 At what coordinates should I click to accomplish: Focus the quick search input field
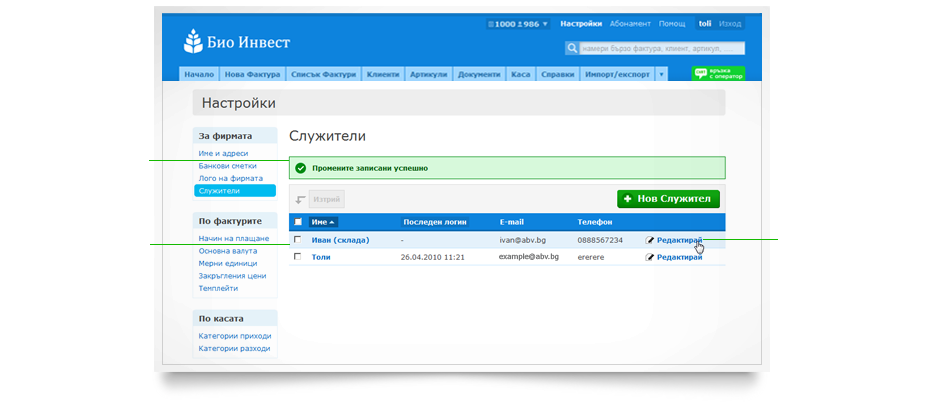tap(662, 48)
